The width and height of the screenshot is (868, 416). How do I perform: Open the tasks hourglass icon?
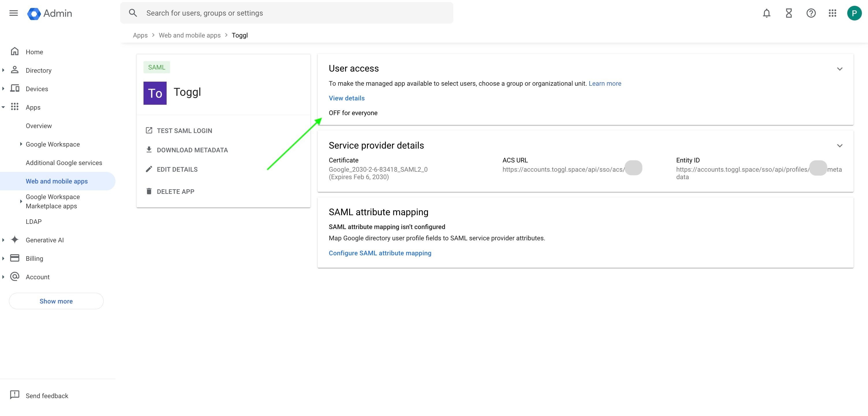coord(789,13)
